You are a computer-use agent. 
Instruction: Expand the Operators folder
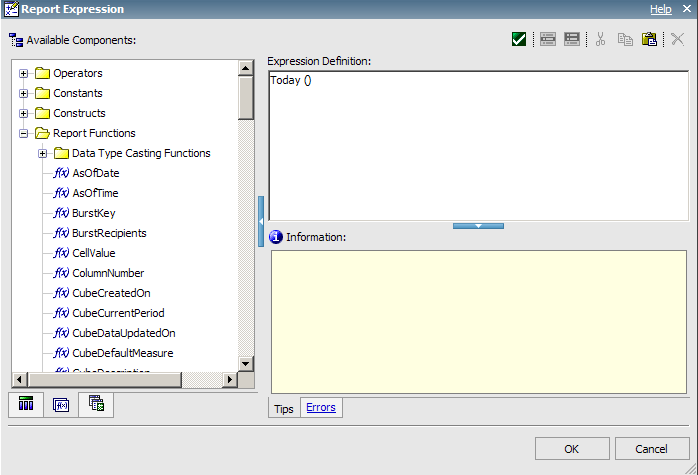24,73
